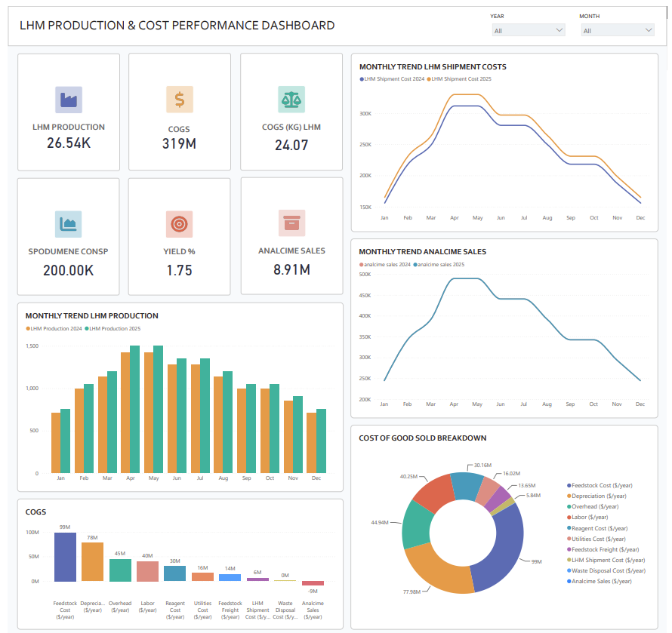Click Feedstock Freight ($/year) donut legend item
The height and width of the screenshot is (633, 672).
(603, 549)
